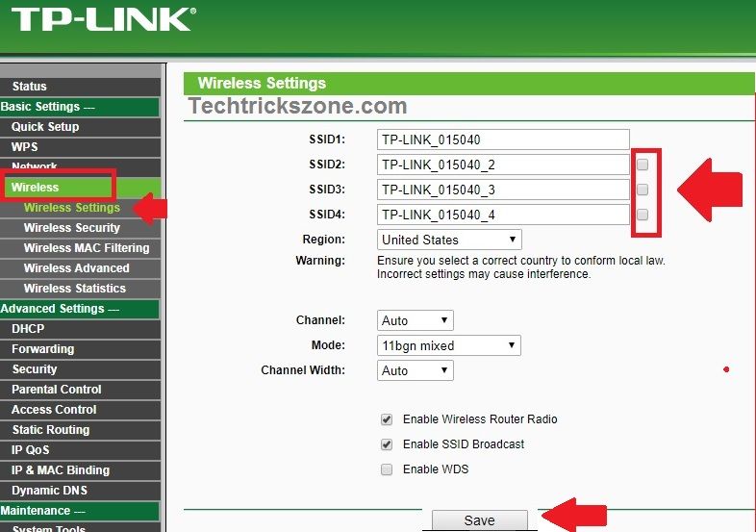756x532 pixels.
Task: Open the Region dropdown
Action: pos(449,240)
